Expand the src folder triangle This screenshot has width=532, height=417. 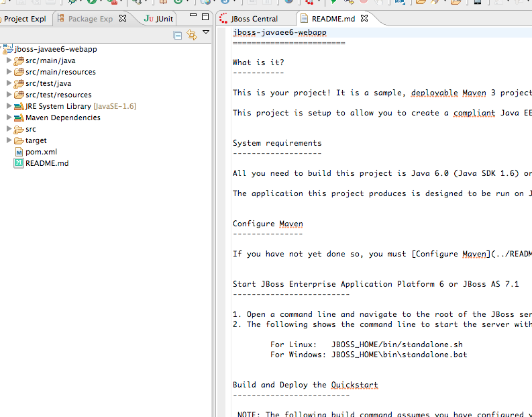[x=9, y=129]
